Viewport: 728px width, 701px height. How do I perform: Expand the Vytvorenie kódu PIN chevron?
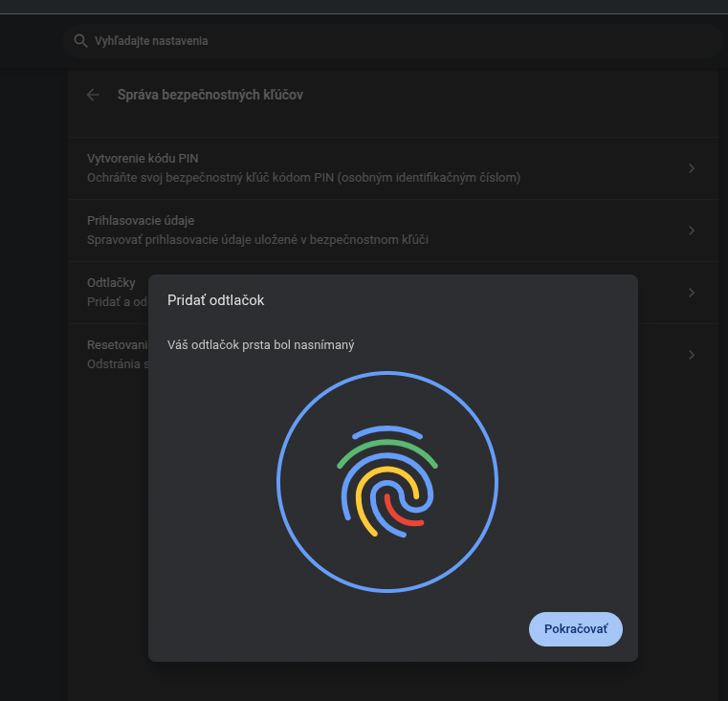[x=692, y=168]
